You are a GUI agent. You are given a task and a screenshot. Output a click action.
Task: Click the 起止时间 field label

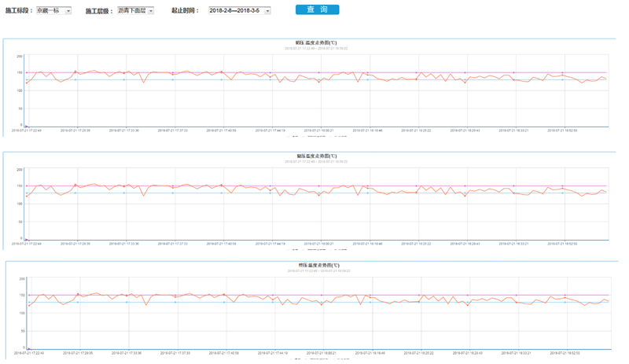(185, 11)
